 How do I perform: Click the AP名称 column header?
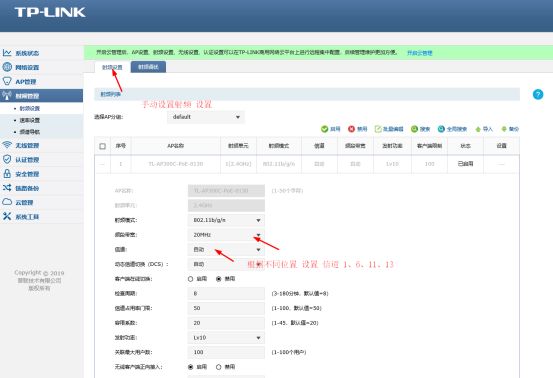176,146
